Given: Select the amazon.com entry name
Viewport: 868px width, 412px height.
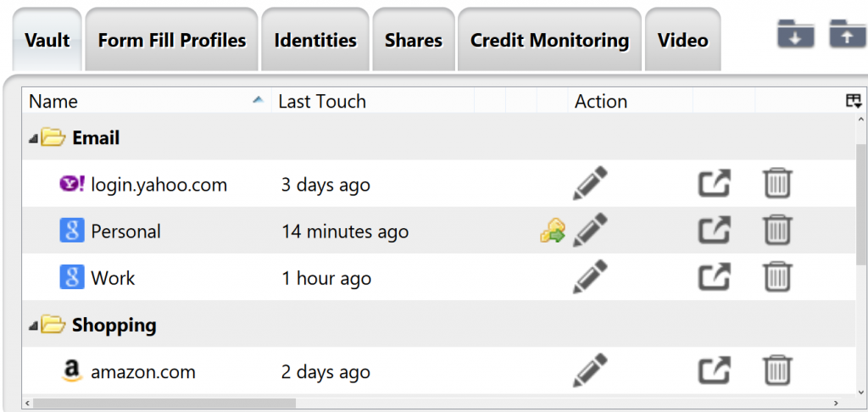Looking at the screenshot, I should (x=142, y=371).
